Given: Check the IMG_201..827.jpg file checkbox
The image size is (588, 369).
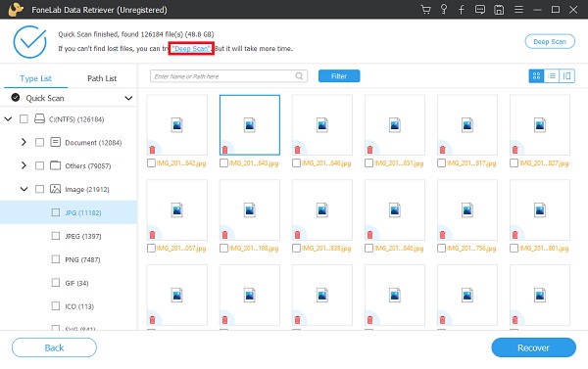Looking at the screenshot, I should [514, 162].
